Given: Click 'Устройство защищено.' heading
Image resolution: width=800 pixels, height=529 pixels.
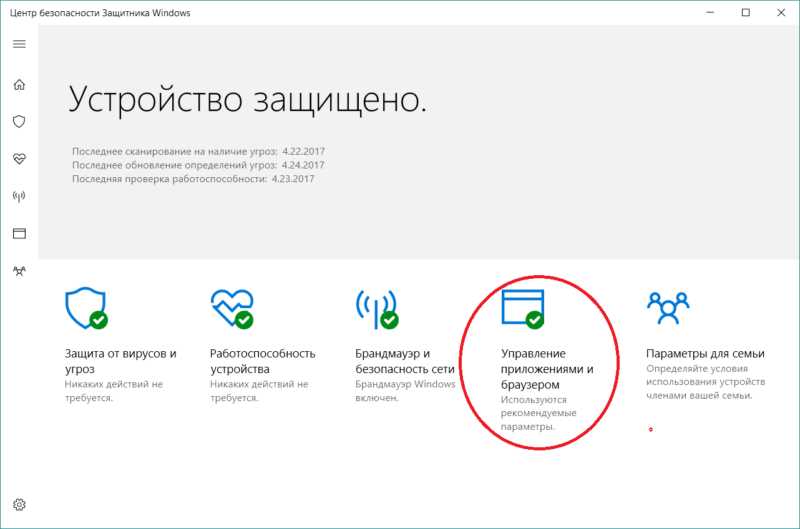Looking at the screenshot, I should pos(247,99).
